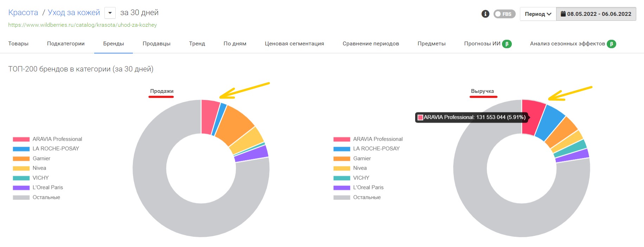The image size is (644, 247).
Task: Toggle Garnier in revenue legend
Action: click(362, 158)
